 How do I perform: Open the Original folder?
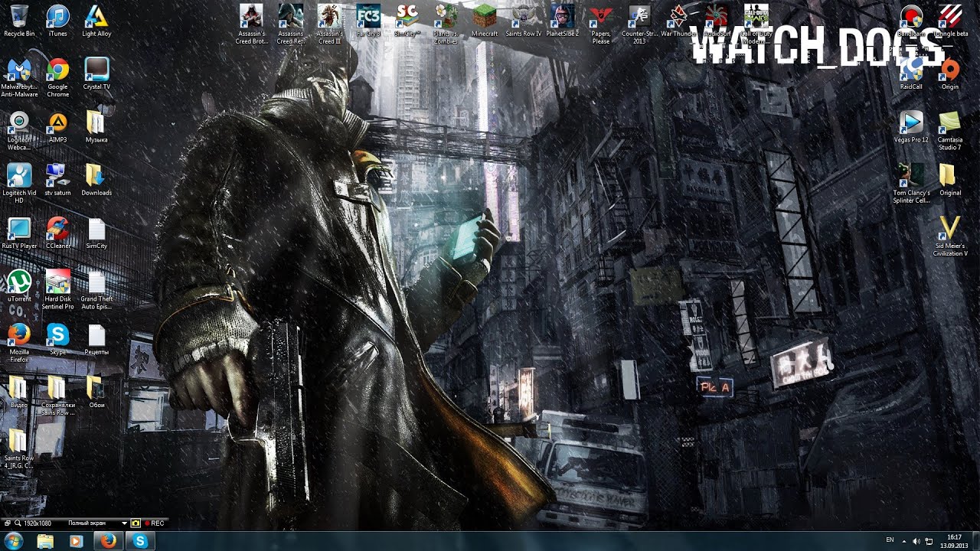point(950,180)
